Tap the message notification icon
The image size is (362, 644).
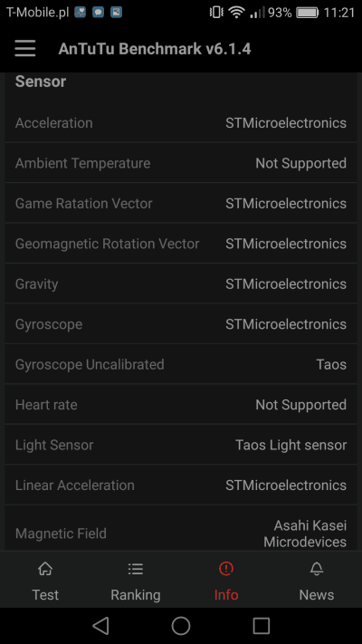coord(98,13)
